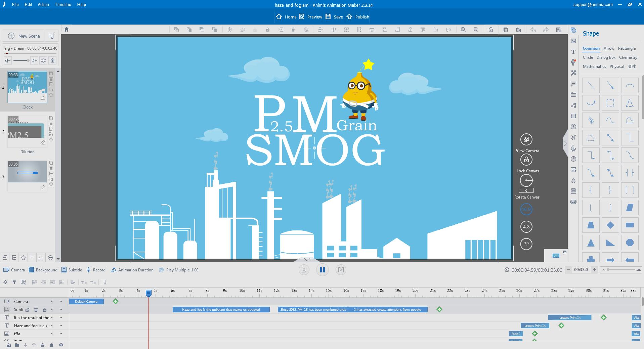Click the Default Camera timeline block
The image size is (644, 349).
pyautogui.click(x=86, y=301)
